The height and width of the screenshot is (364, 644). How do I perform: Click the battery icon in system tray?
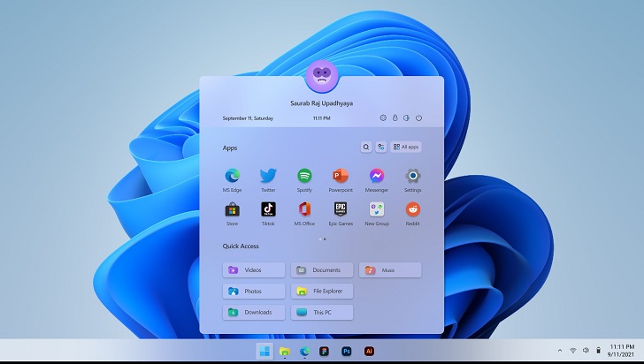pyautogui.click(x=598, y=351)
